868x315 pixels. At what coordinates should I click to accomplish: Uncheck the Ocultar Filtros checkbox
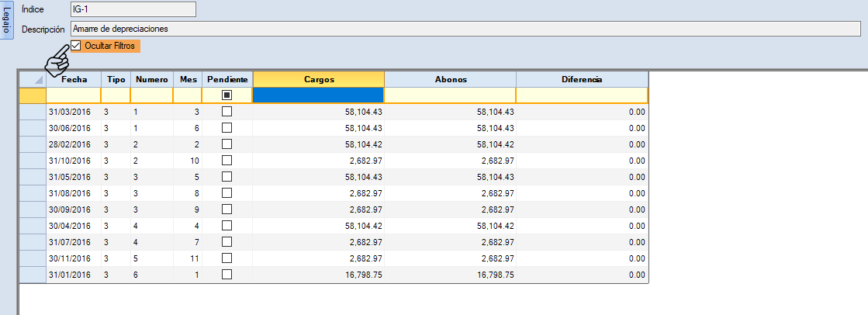[x=75, y=47]
